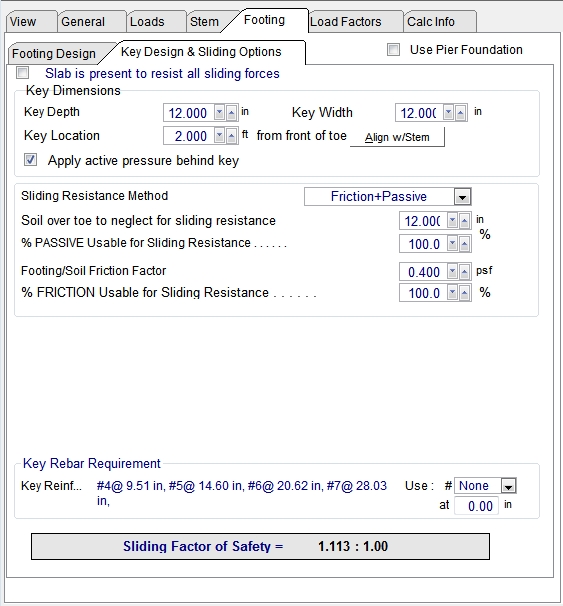Uncheck Apply active pressure behind key

click(31, 160)
